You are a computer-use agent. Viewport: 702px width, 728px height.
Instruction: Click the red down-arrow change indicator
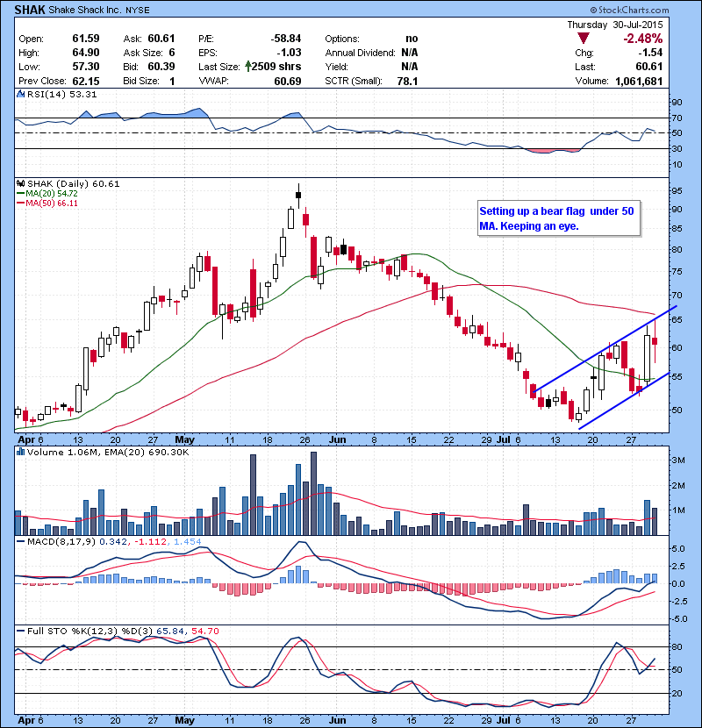pos(583,38)
